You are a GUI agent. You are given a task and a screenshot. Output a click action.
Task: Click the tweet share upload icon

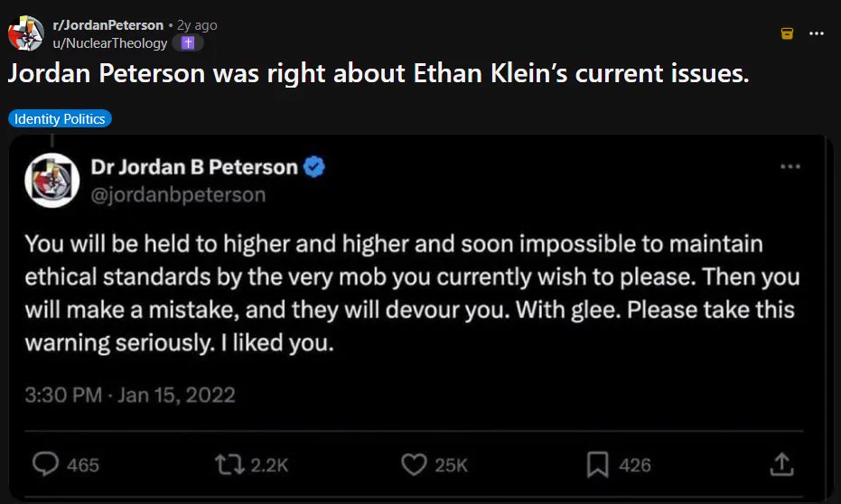coord(781,464)
